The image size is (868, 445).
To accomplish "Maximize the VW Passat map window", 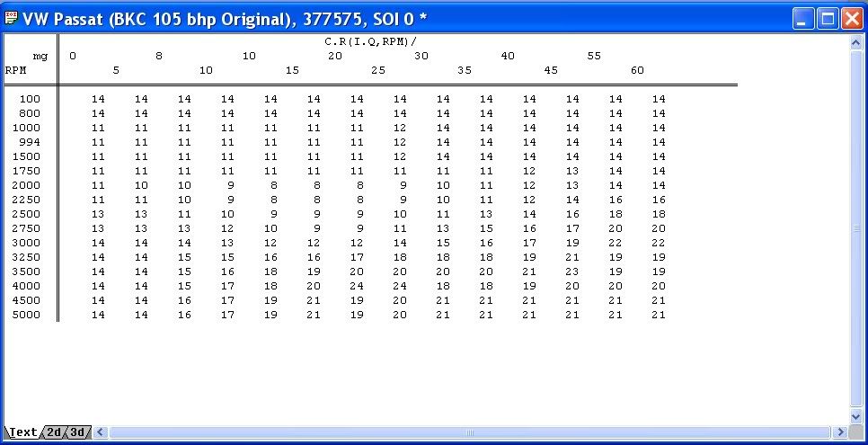I will coord(828,19).
